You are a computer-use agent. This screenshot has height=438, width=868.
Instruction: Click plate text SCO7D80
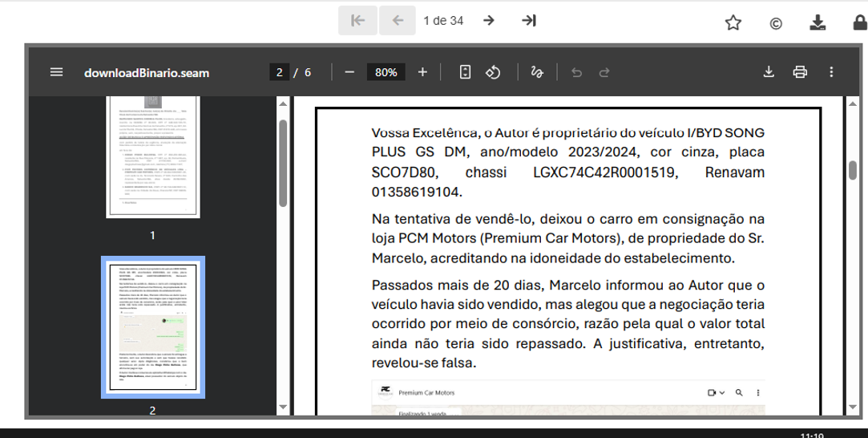click(x=404, y=172)
